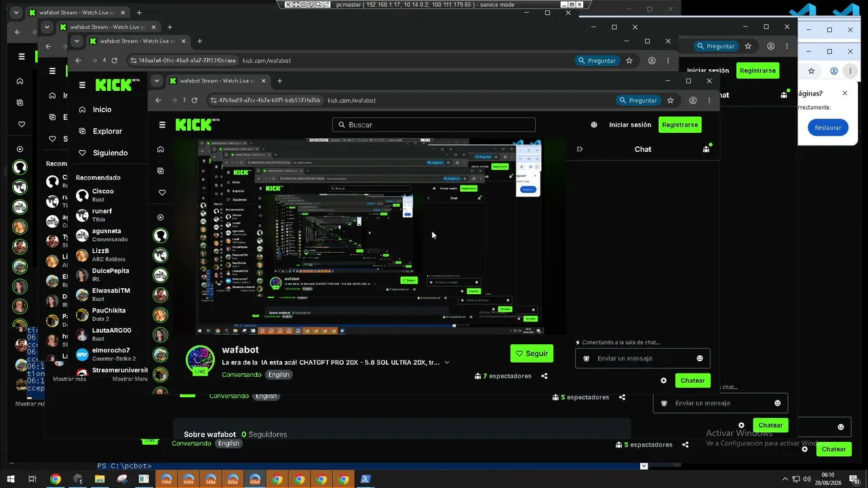Image resolution: width=868 pixels, height=488 pixels.
Task: Open a new tab in the front Chrome window
Action: pyautogui.click(x=279, y=81)
